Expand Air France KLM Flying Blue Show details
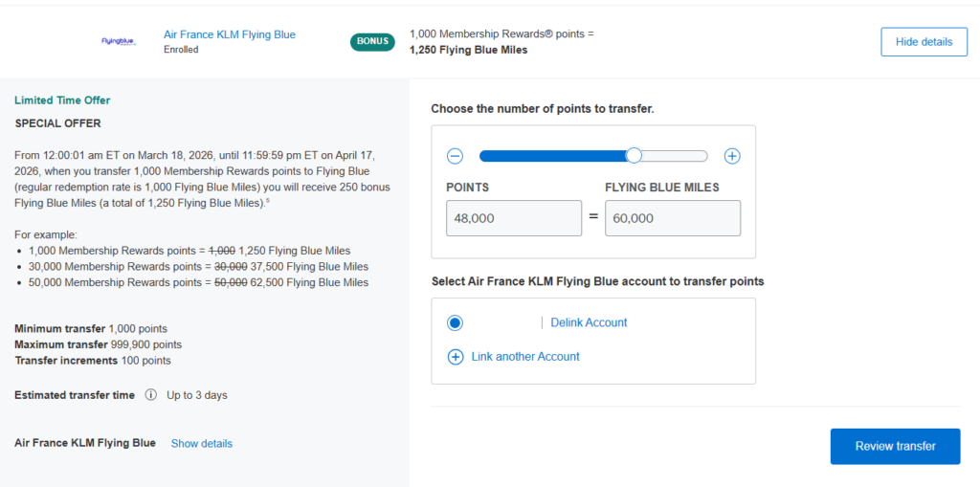The width and height of the screenshot is (980, 487). (x=202, y=443)
